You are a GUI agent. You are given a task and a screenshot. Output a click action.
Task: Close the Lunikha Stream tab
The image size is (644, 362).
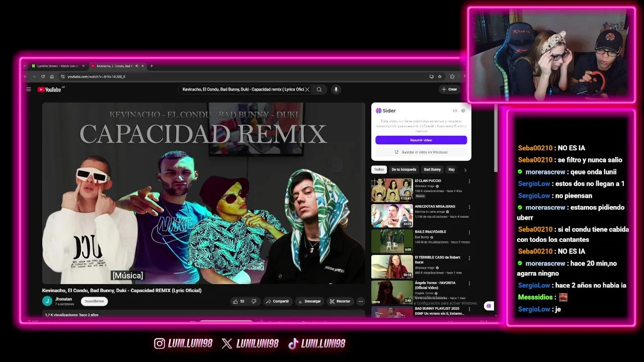click(83, 66)
